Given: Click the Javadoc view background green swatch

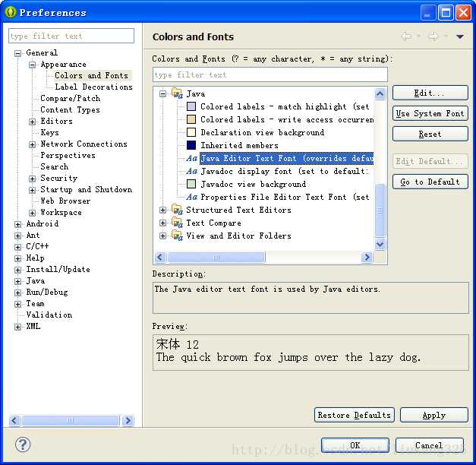Looking at the screenshot, I should pos(191,184).
